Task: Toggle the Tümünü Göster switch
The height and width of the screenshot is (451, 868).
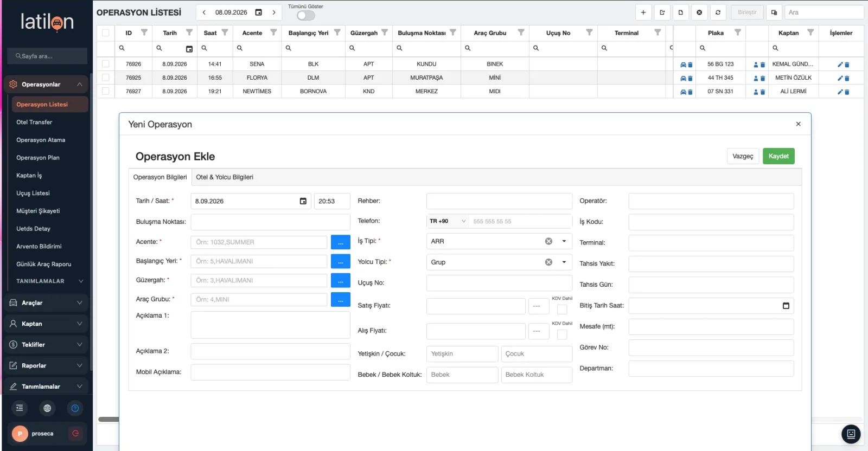Action: 305,15
